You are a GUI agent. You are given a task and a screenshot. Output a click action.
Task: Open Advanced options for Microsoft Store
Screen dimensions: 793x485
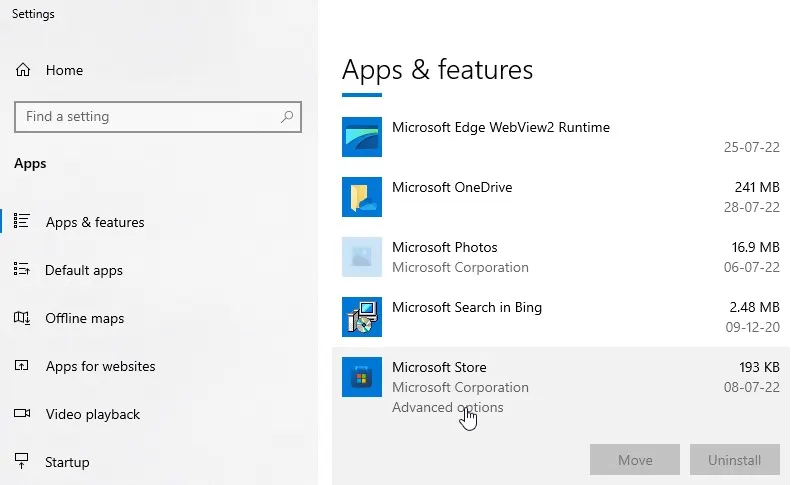pyautogui.click(x=448, y=407)
